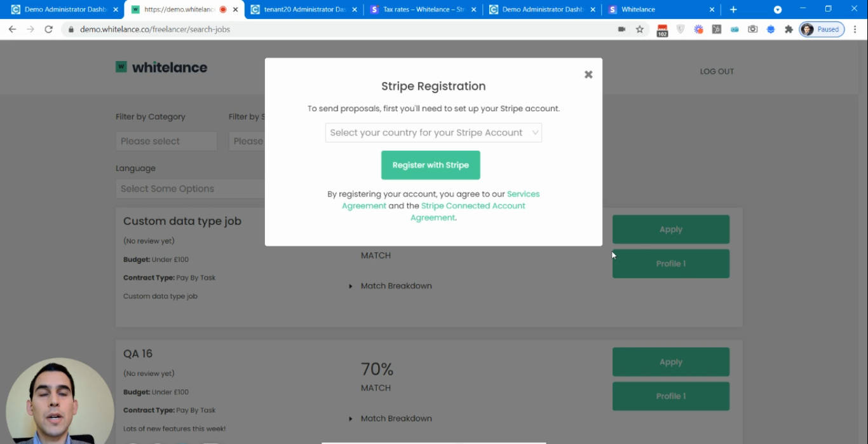
Task: Open the grey shield extension
Action: (681, 29)
